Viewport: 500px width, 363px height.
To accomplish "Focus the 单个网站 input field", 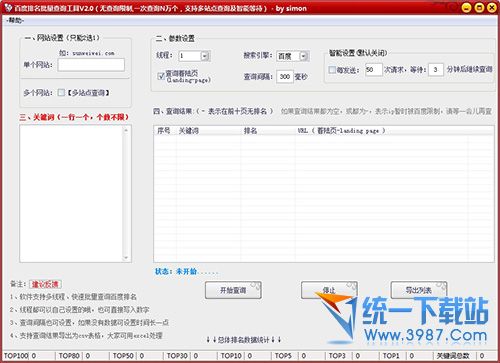I will point(91,65).
